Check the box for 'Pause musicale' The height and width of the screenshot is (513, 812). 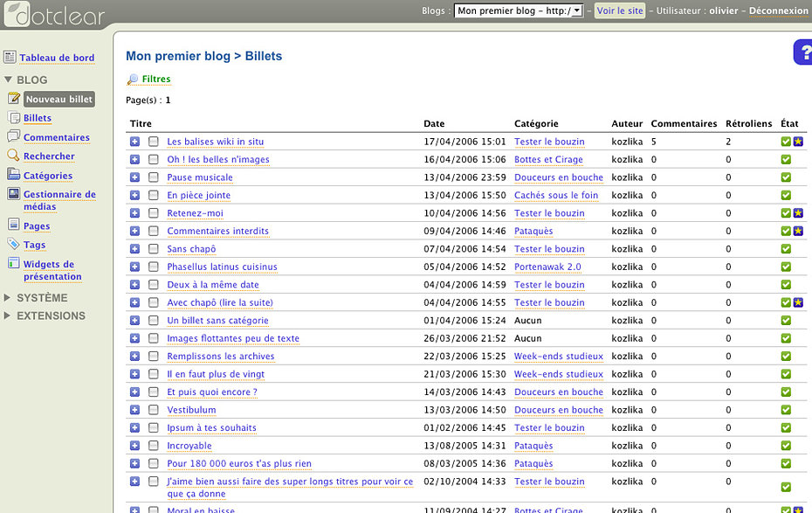tap(154, 177)
